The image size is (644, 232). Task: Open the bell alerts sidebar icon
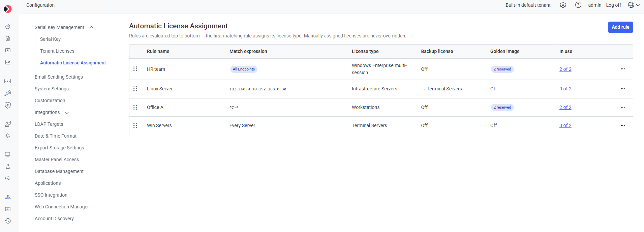point(8,136)
